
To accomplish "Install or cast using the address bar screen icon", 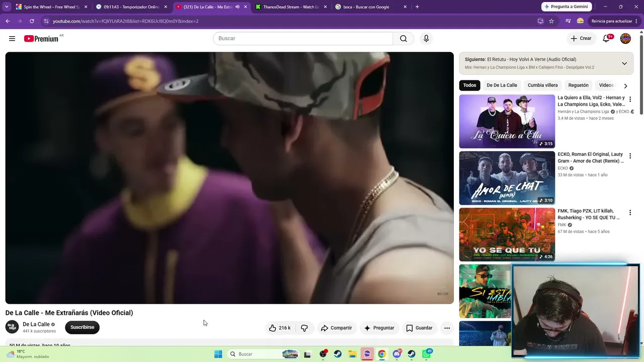I will tap(540, 21).
